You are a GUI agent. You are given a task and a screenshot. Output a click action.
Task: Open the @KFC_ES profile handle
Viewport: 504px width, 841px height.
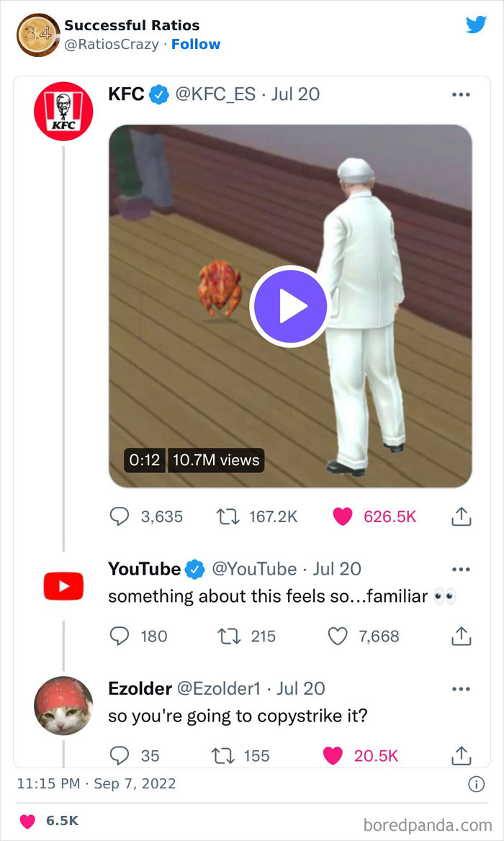click(x=214, y=94)
